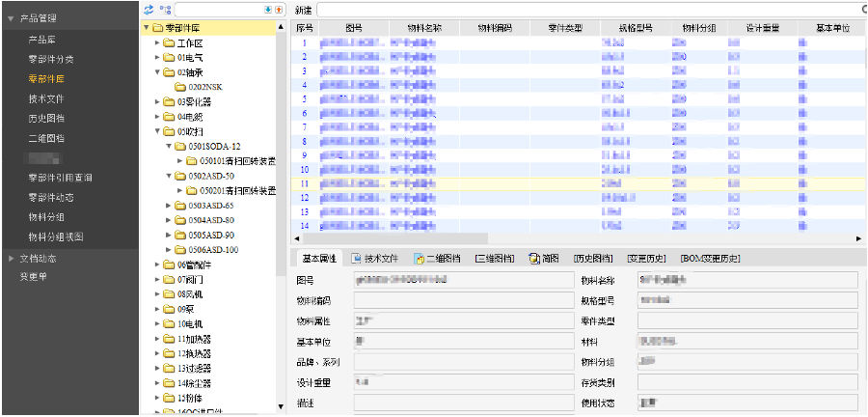This screenshot has width=868, height=417.
Task: Click the refresh icon above the tree
Action: [149, 9]
